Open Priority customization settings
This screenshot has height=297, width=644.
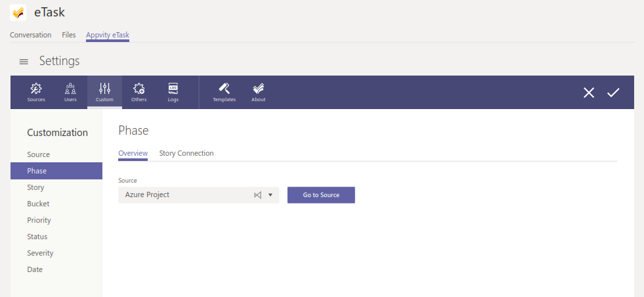39,220
